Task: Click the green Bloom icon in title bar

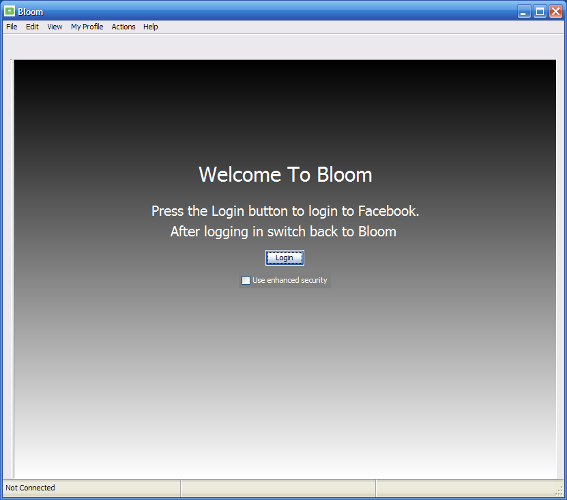Action: tap(9, 11)
